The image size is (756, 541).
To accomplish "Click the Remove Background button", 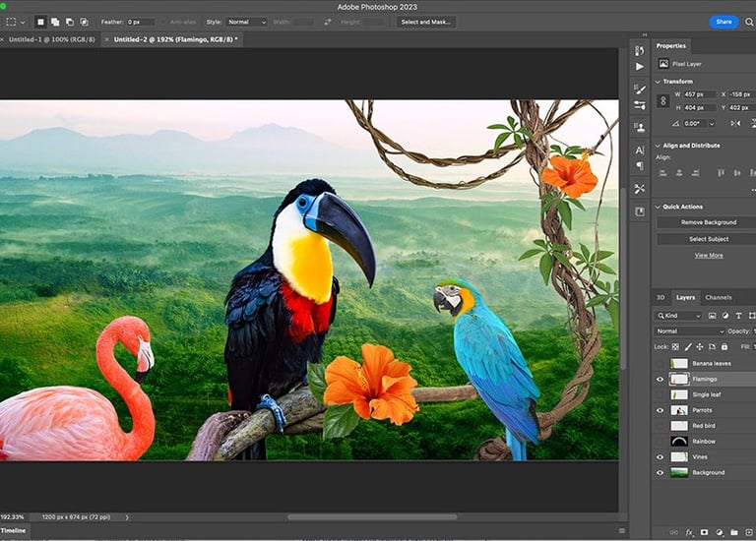I will click(709, 222).
